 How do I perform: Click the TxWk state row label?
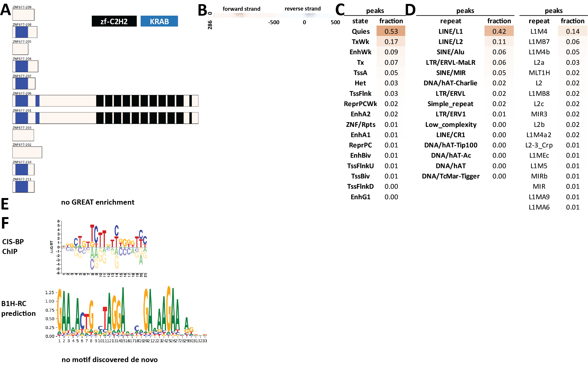pyautogui.click(x=360, y=42)
